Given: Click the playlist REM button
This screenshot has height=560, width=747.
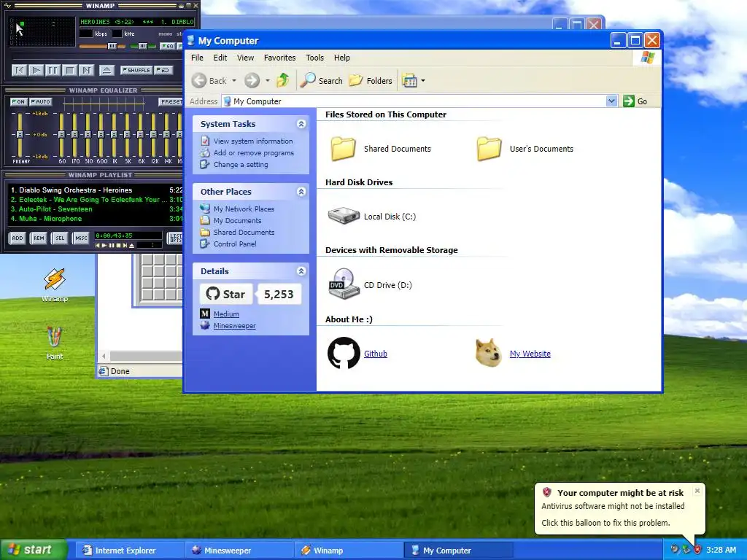Looking at the screenshot, I should pyautogui.click(x=39, y=238).
